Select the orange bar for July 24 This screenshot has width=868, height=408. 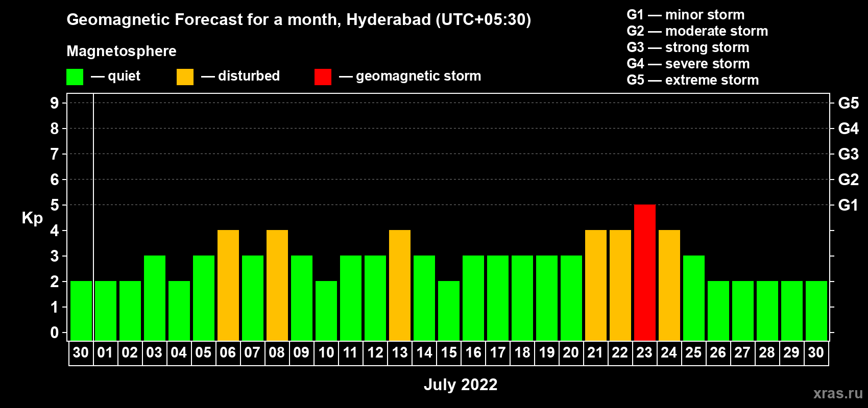tap(669, 285)
